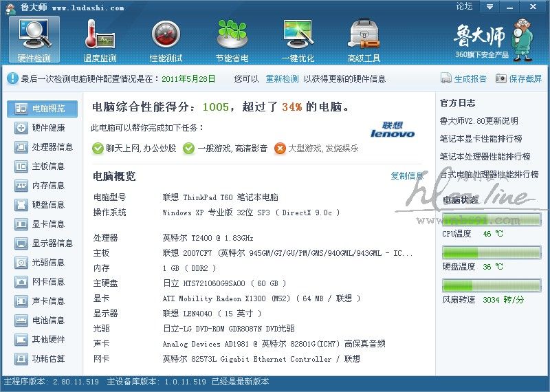This screenshot has width=550, height=392.
Task: Open 鲁大师V2.80更新说明 log entry
Action: 478,121
